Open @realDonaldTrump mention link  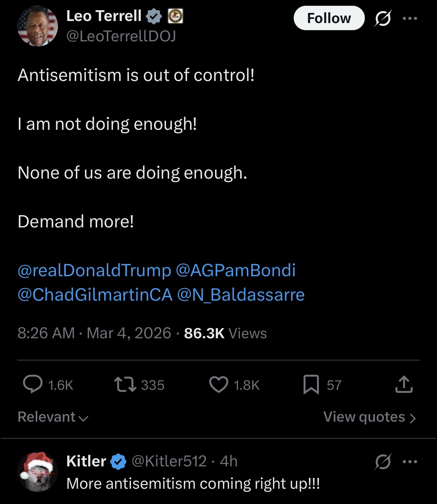pyautogui.click(x=94, y=270)
